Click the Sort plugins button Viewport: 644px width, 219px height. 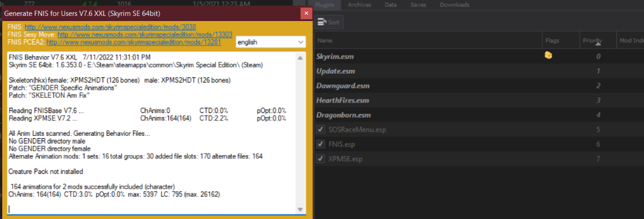tap(329, 22)
